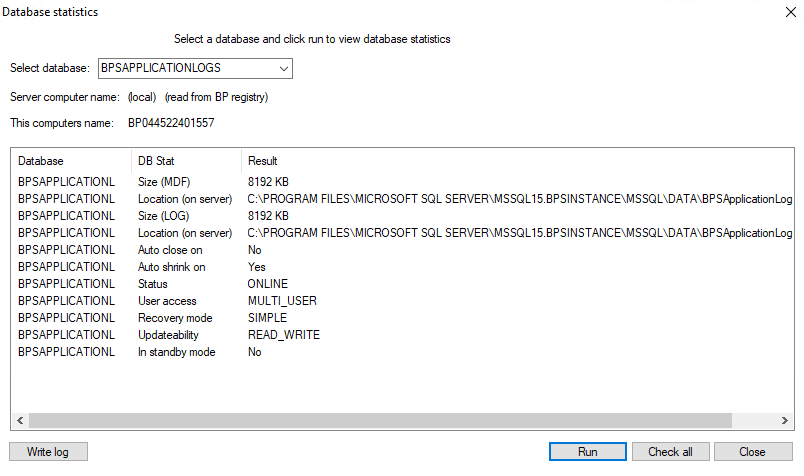Select the Updateability row
Viewport: 804px width, 476px height.
[403, 334]
